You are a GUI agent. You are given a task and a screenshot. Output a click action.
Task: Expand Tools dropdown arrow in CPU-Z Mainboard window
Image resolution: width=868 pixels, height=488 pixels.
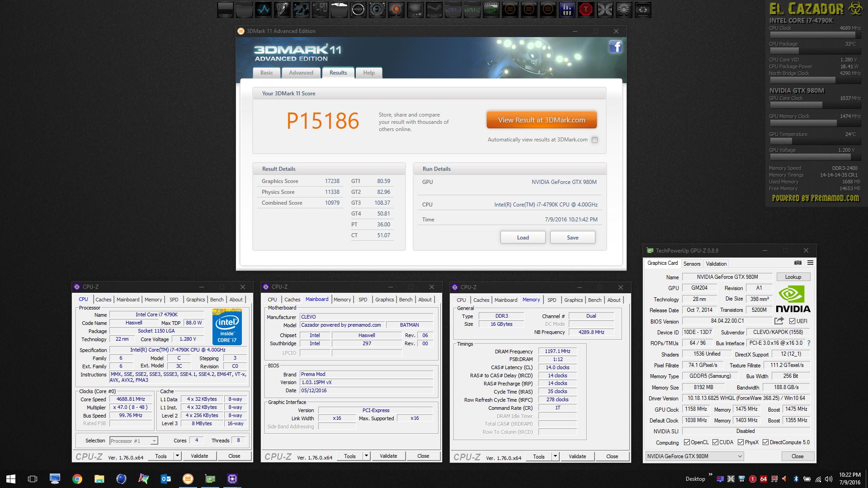click(x=366, y=456)
